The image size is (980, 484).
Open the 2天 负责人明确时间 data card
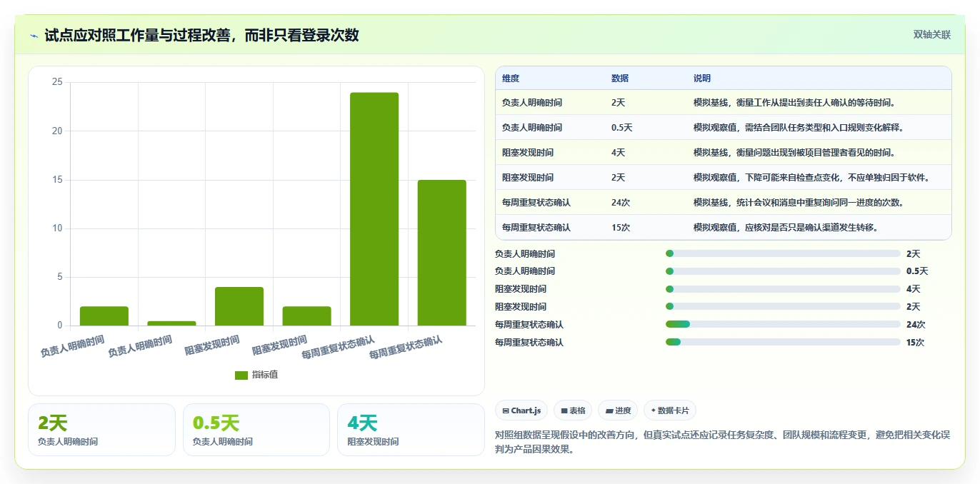101,430
